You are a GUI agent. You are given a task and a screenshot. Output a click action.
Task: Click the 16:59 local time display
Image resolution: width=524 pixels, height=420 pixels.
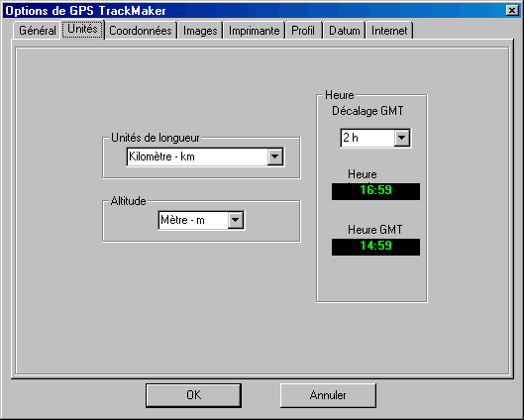coord(375,191)
